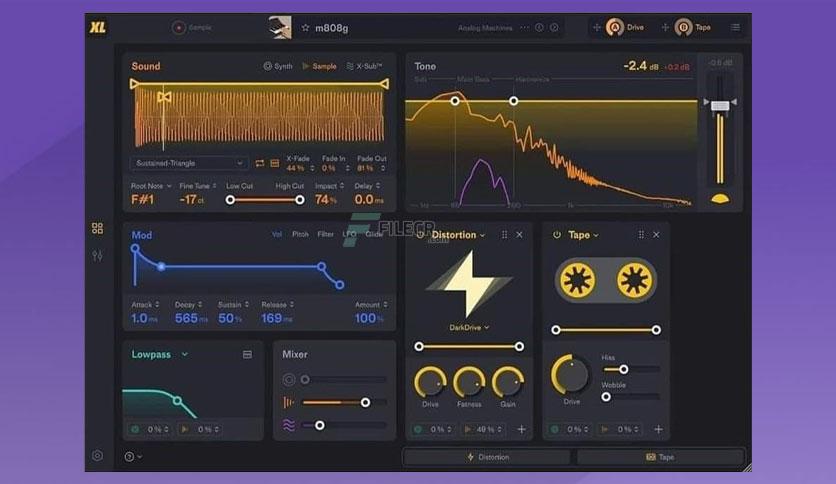Image resolution: width=836 pixels, height=484 pixels.
Task: Open the DarkDrive type dropdown
Action: [469, 327]
